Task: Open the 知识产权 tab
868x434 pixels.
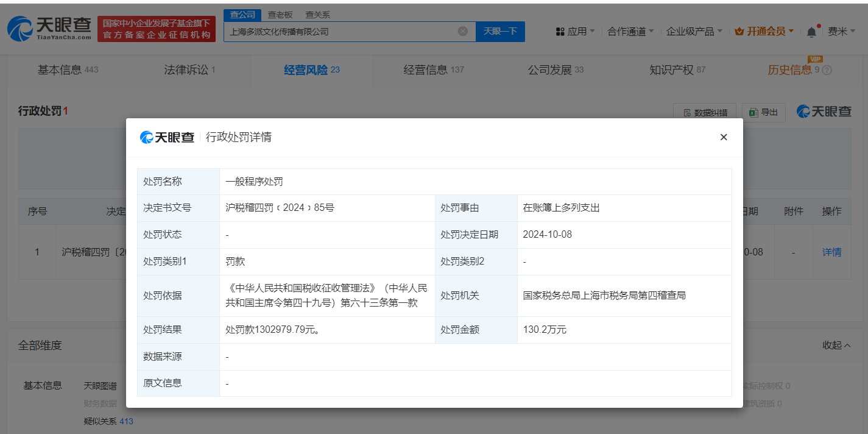Action: coord(677,69)
